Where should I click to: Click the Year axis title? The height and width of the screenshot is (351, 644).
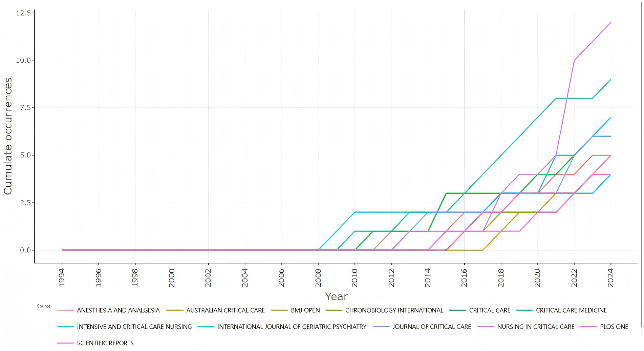336,296
